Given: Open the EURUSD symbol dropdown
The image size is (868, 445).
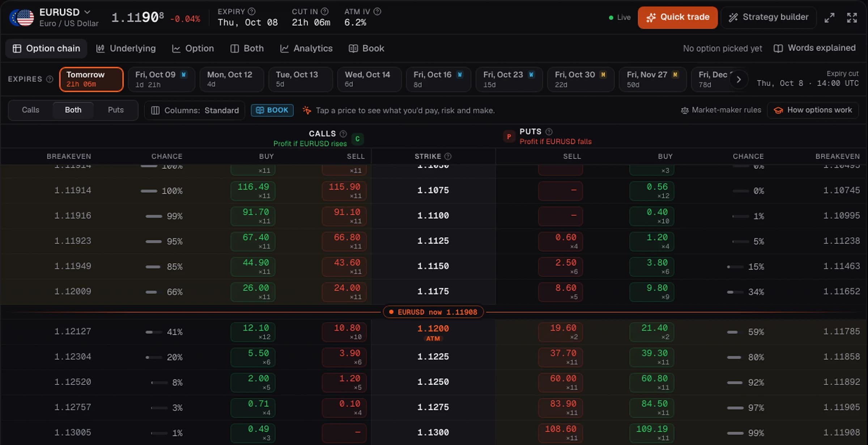Looking at the screenshot, I should click(65, 12).
